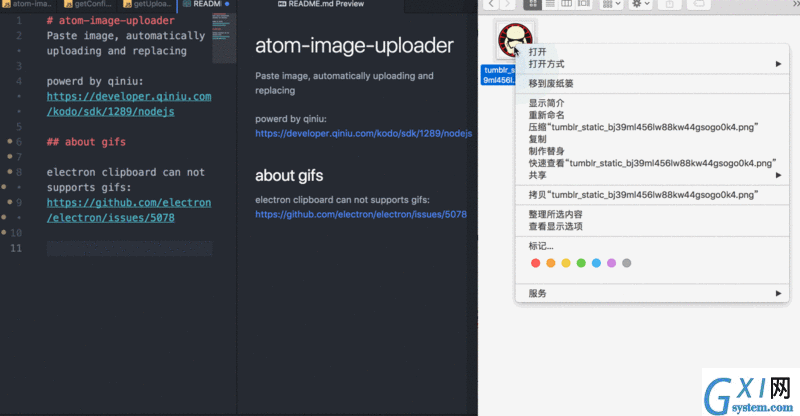Click 'atom-image-uploader' title in the preview
This screenshot has width=800, height=416.
[354, 46]
